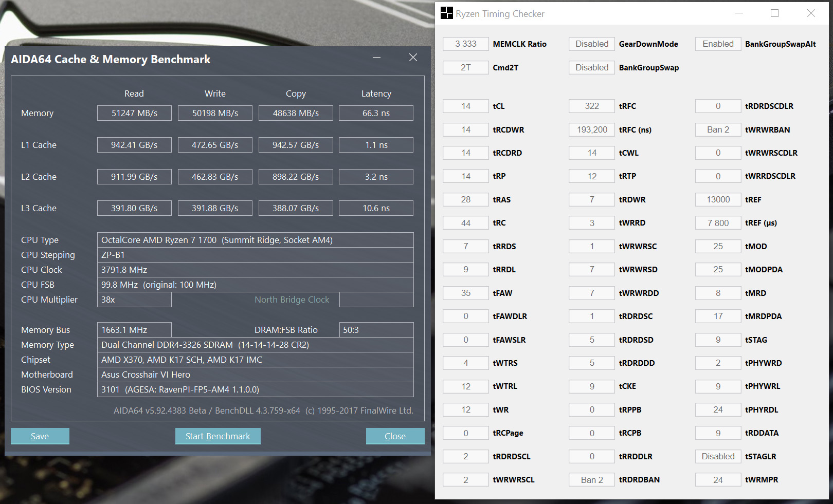Click the tWRRD value 3
The height and width of the screenshot is (504, 833).
592,223
